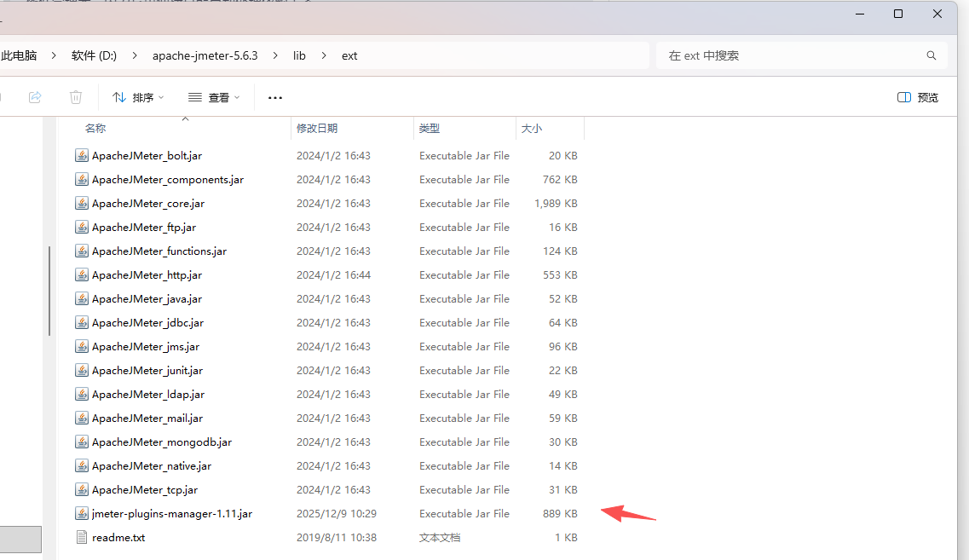The width and height of the screenshot is (969, 560).
Task: Sort by the 大小 column header
Action: click(532, 128)
